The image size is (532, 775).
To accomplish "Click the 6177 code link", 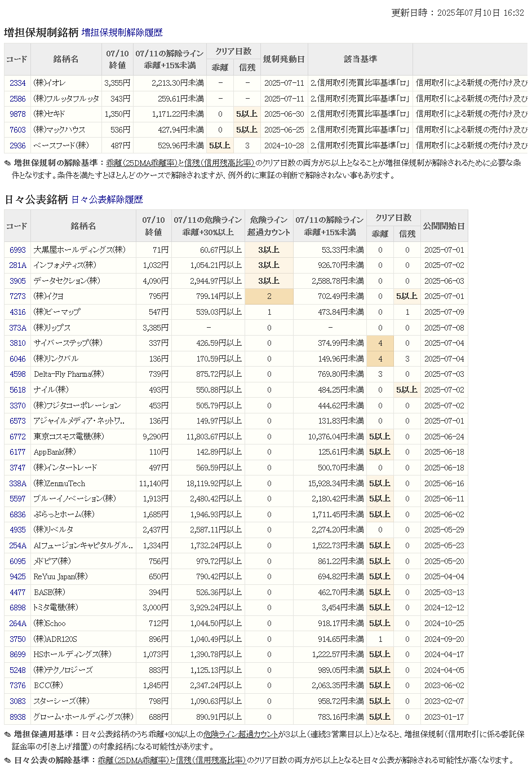I will [x=17, y=452].
